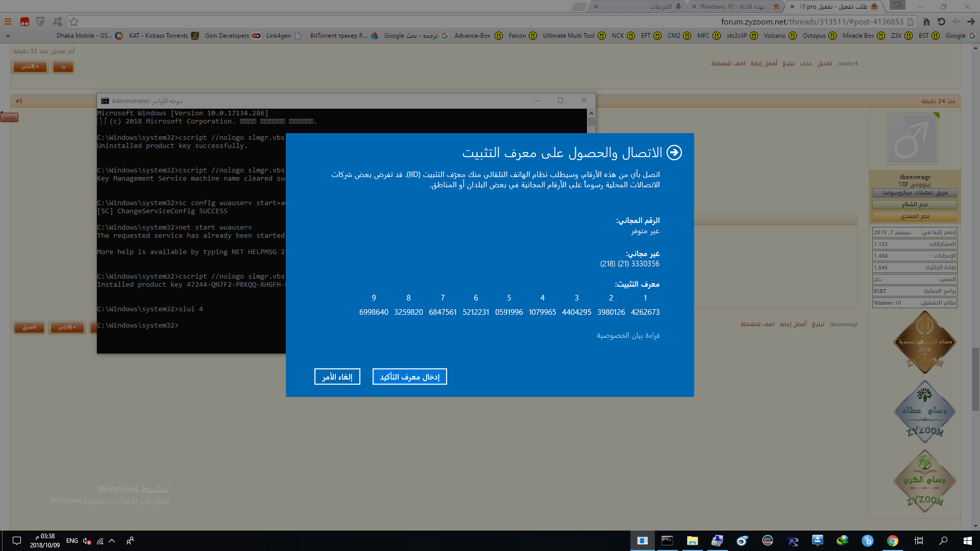Viewport: 980px width, 551px height.
Task: Click the Enter confirmation ID button (إدخال معرف التأكيد)
Action: coord(410,377)
